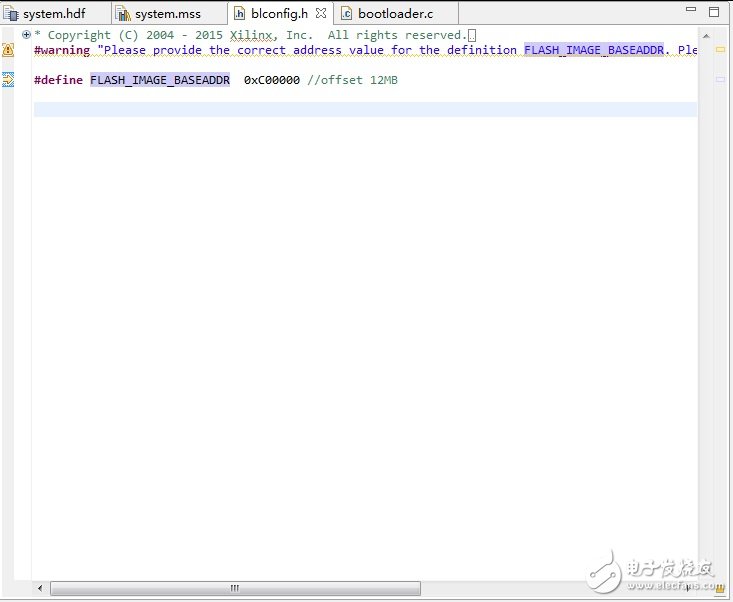
Task: Click the FLASH_IMAGE_BASEADDR macro in #define line
Action: point(160,80)
